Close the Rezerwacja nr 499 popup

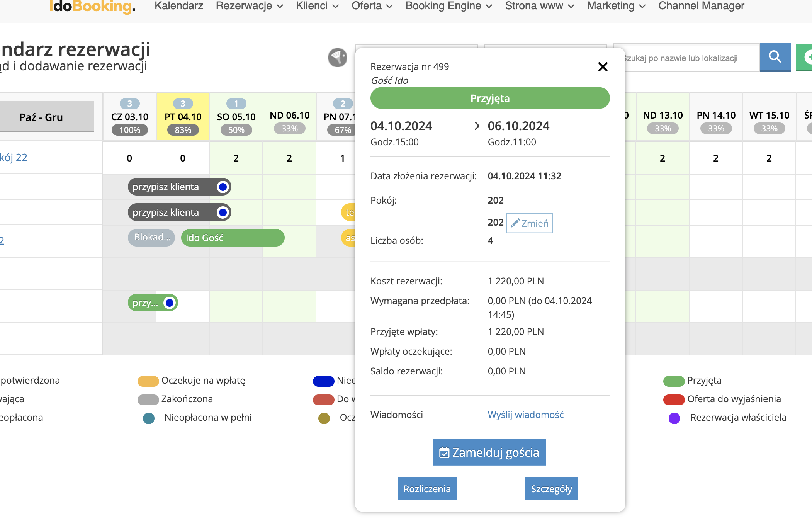(x=603, y=67)
